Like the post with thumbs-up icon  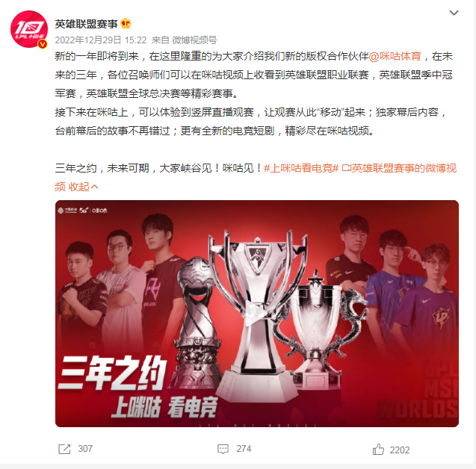click(378, 450)
